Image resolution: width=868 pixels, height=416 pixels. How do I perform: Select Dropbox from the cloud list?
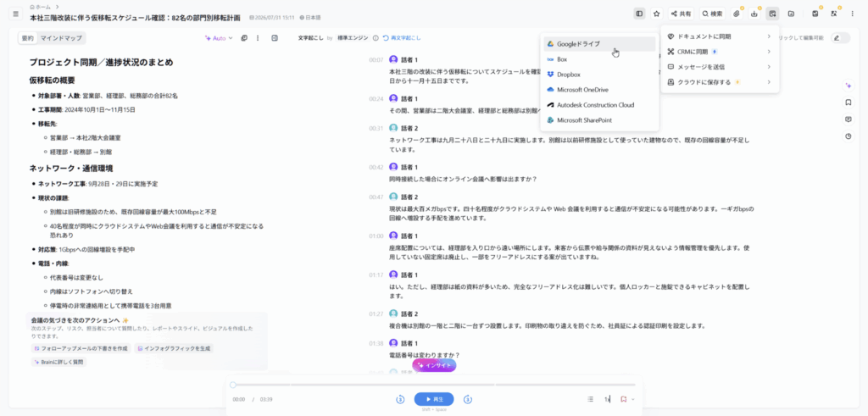599,74
